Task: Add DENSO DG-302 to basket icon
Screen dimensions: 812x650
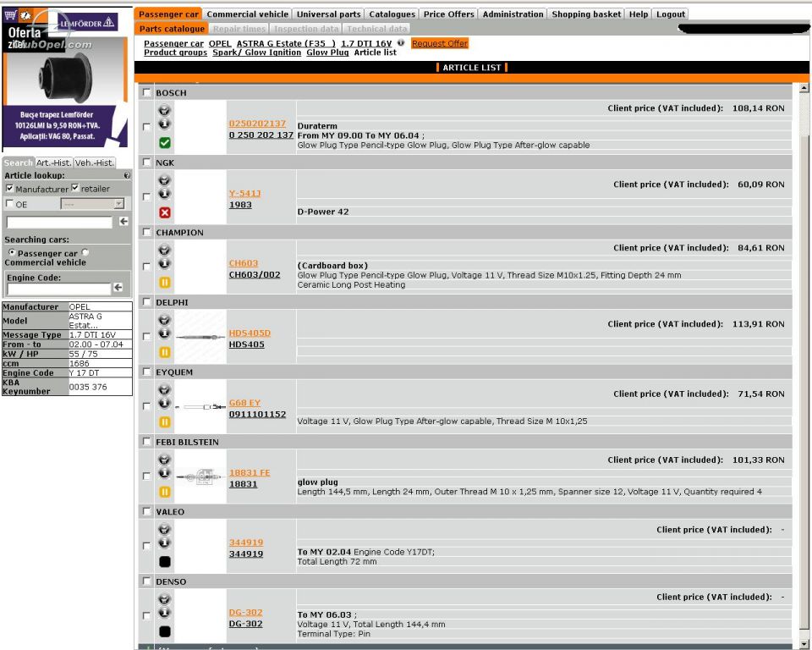Action: [164, 599]
